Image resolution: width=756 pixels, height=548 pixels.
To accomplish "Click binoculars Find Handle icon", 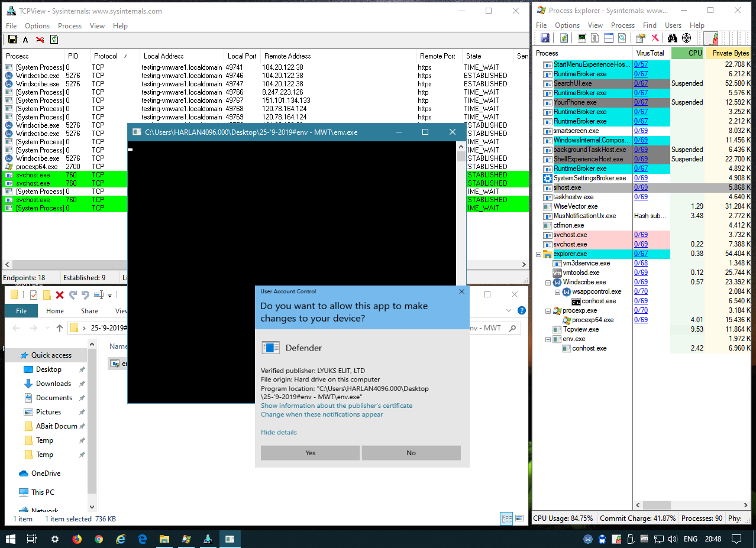I will [673, 38].
